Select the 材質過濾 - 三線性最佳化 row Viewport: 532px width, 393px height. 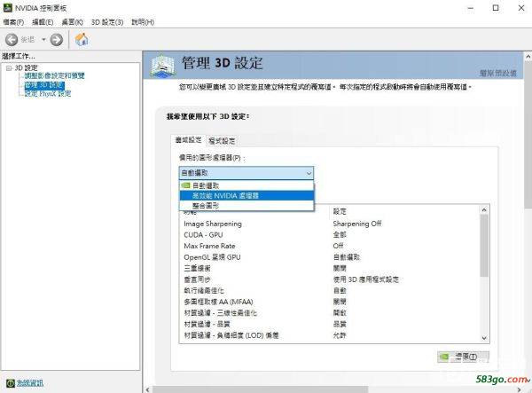(x=330, y=313)
